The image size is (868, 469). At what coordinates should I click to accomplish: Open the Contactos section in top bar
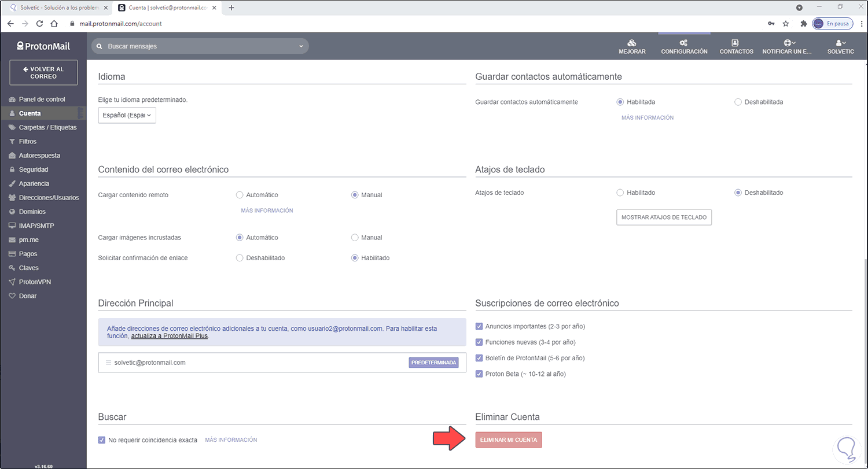tap(736, 46)
